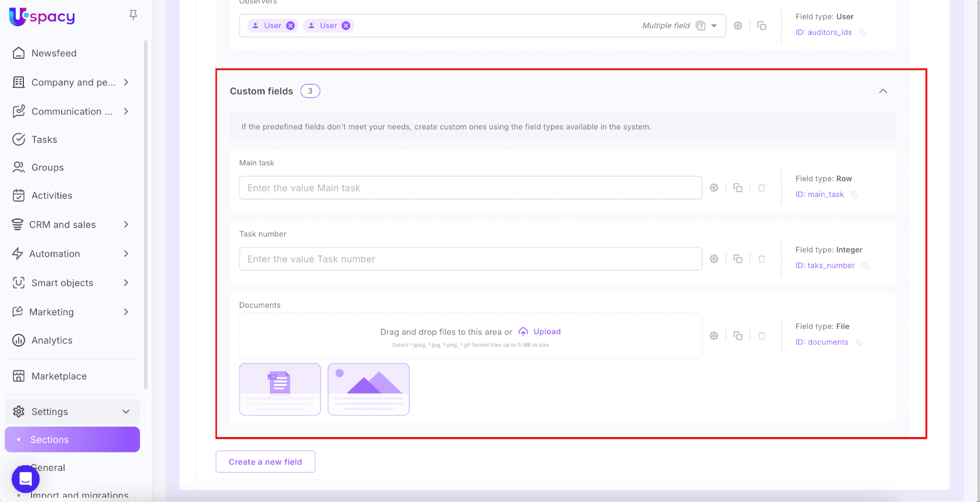The image size is (980, 502).
Task: Expand CRM and sales menu
Action: [x=126, y=225]
